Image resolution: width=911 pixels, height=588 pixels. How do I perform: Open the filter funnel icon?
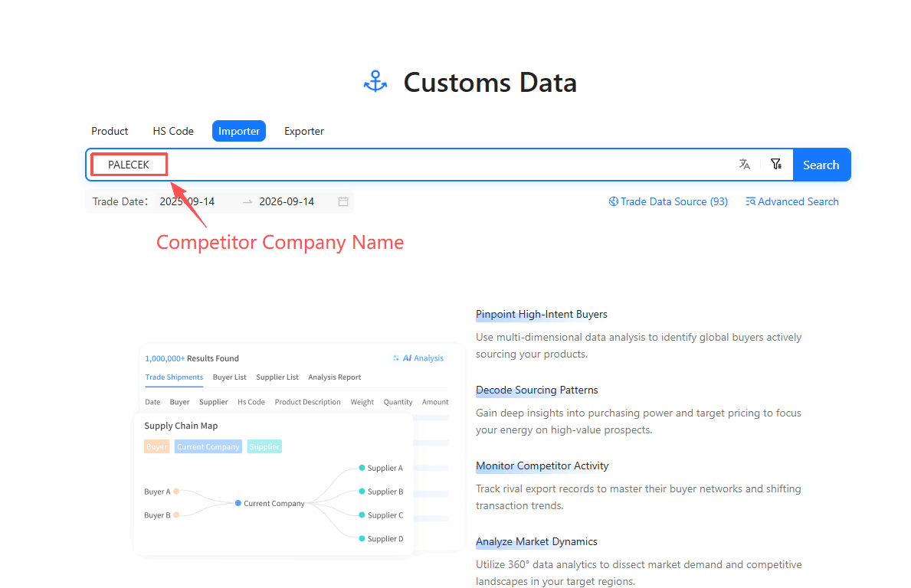(x=776, y=165)
